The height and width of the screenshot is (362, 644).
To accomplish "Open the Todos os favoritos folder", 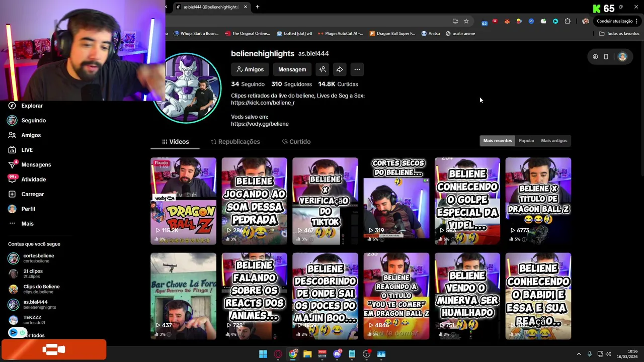I will pyautogui.click(x=619, y=34).
